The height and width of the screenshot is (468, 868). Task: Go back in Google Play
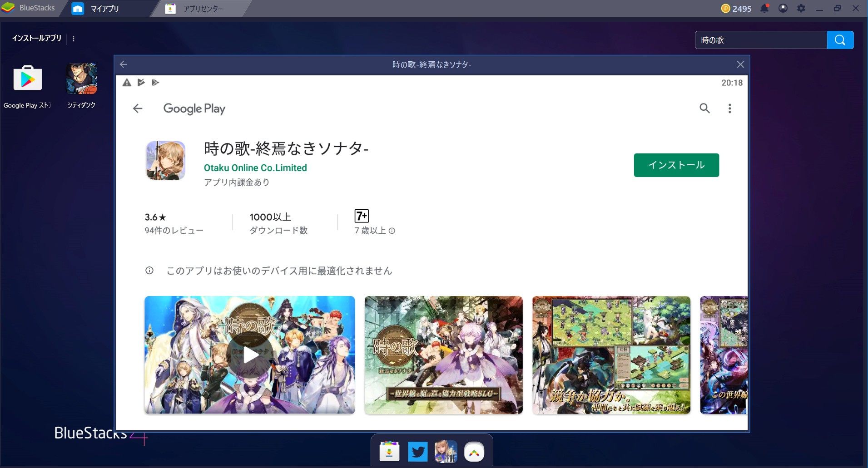point(138,108)
